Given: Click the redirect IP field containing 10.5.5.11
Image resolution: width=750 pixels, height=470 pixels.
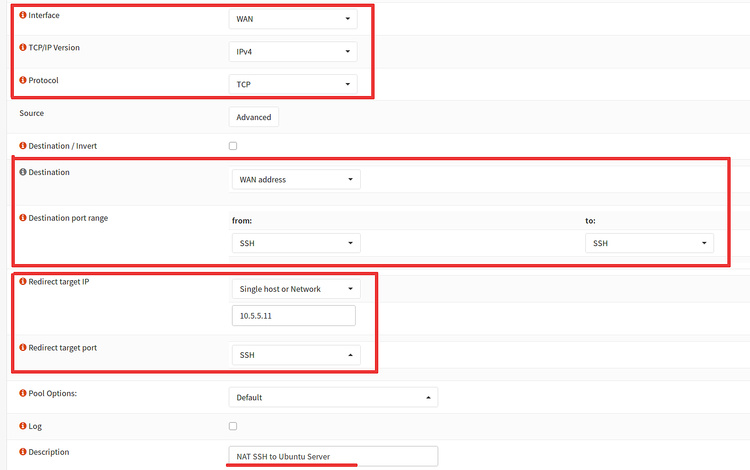Looking at the screenshot, I should click(292, 316).
